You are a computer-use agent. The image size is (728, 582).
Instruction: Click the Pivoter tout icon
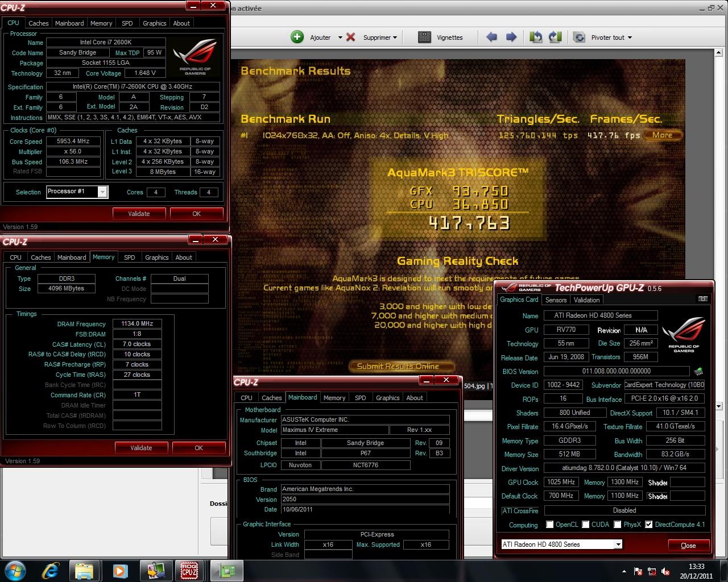pos(579,37)
